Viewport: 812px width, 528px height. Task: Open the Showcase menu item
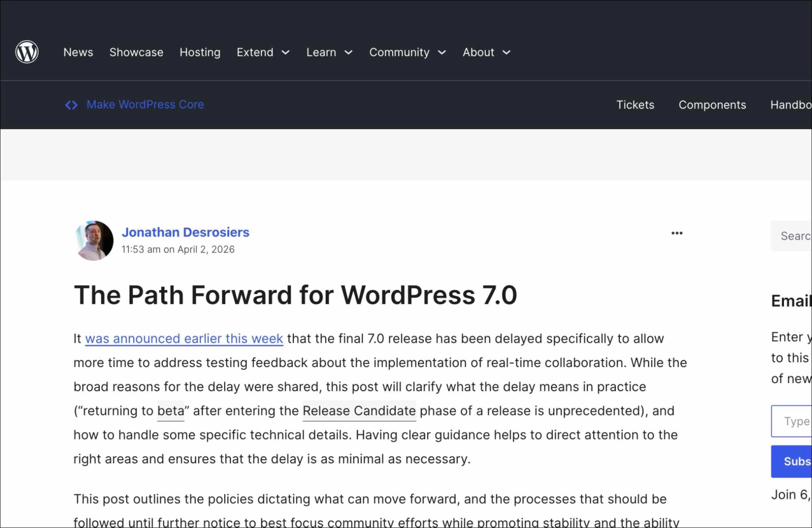tap(136, 52)
